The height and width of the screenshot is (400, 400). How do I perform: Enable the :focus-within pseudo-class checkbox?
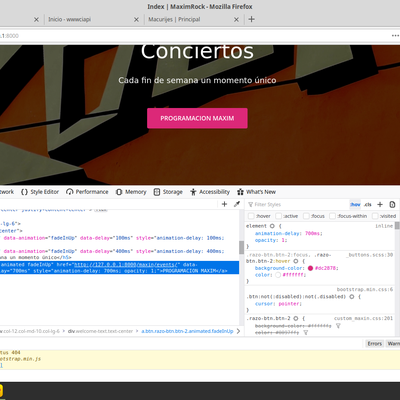point(332,216)
